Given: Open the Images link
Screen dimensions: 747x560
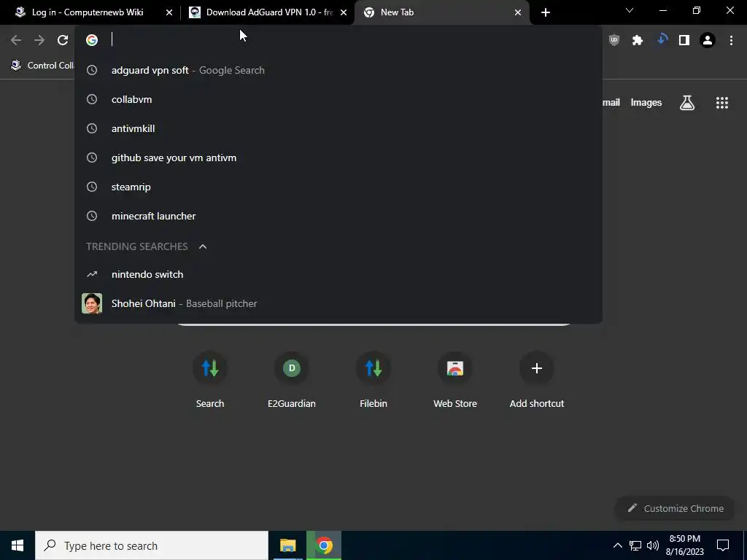Looking at the screenshot, I should pos(646,102).
